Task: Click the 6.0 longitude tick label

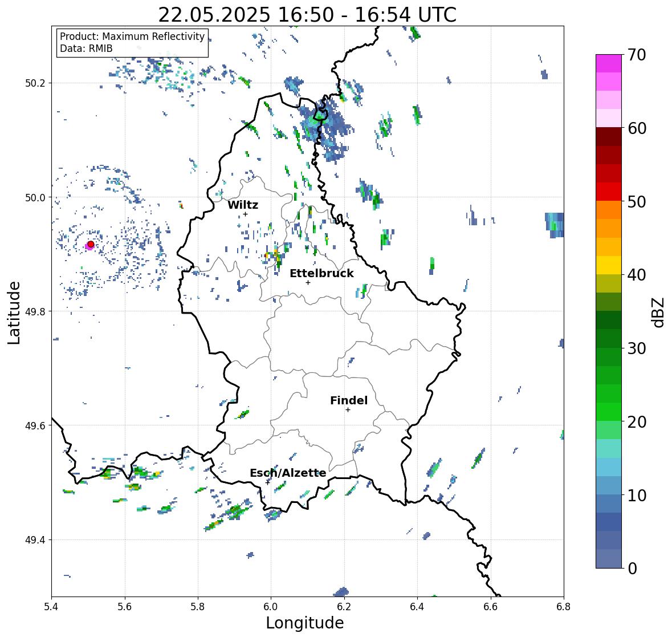Action: point(271,607)
